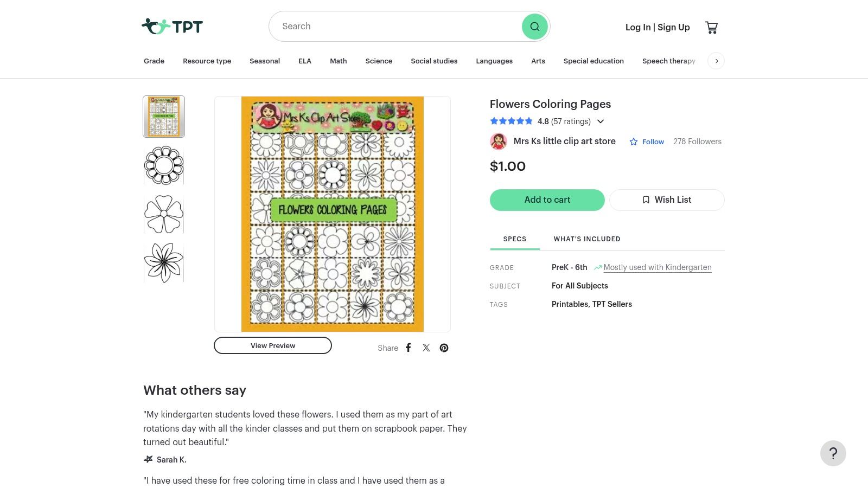Go to the TPT home logo
This screenshot has width=868, height=488.
tap(172, 26)
